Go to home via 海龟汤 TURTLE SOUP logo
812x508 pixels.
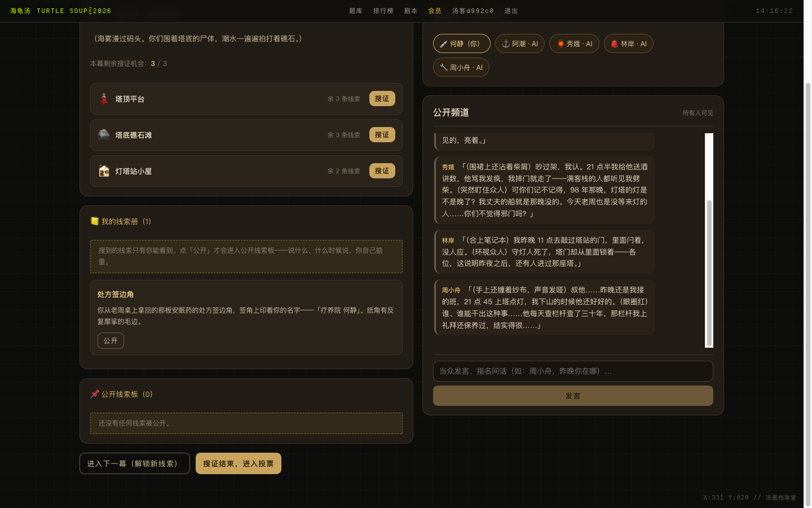click(61, 11)
